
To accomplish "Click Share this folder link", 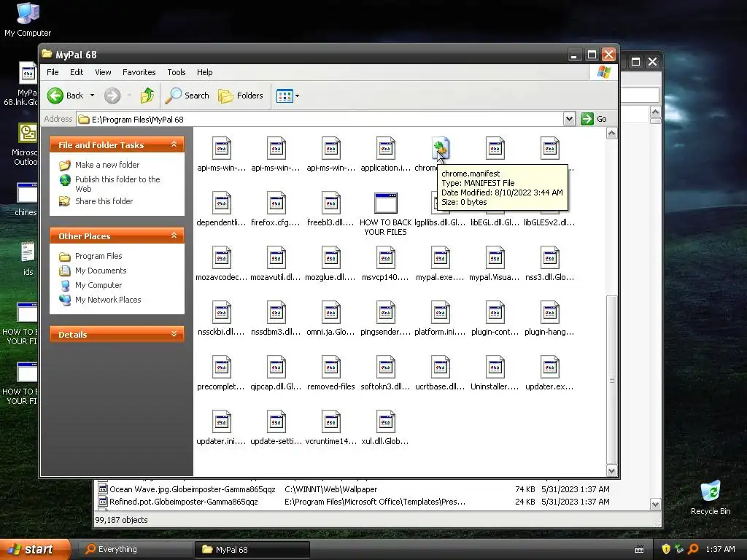I will [x=104, y=201].
